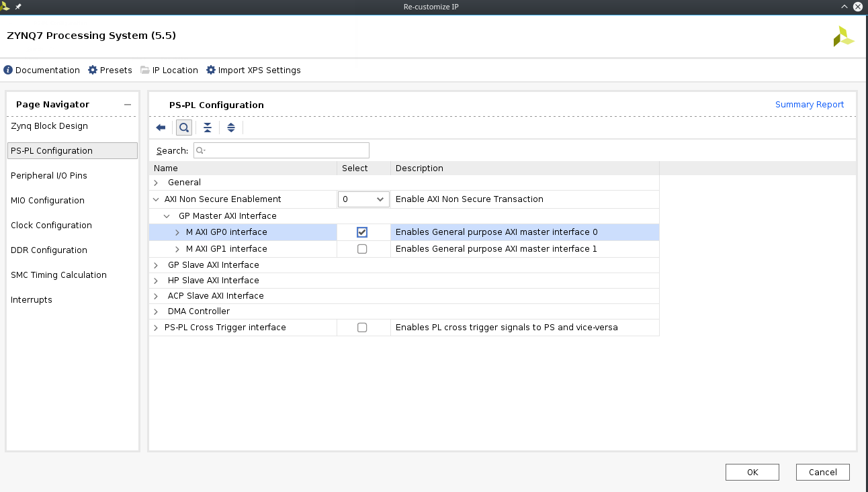Image resolution: width=868 pixels, height=492 pixels.
Task: Expand HP Slave AXI Interface row
Action: pyautogui.click(x=156, y=281)
